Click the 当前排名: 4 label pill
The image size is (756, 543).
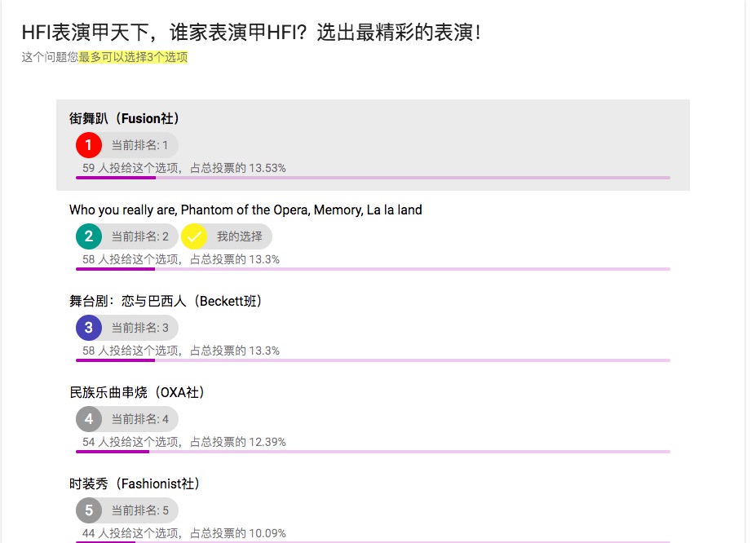tap(127, 419)
